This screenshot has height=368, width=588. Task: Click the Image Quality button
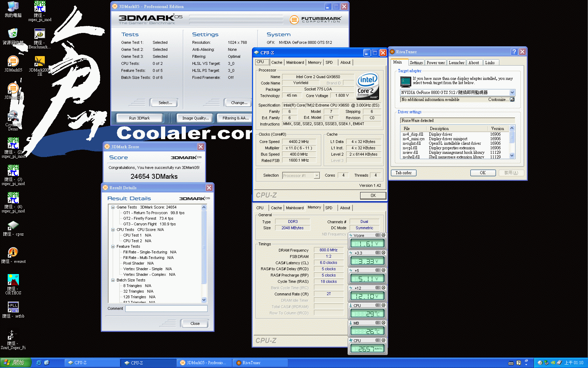point(195,118)
